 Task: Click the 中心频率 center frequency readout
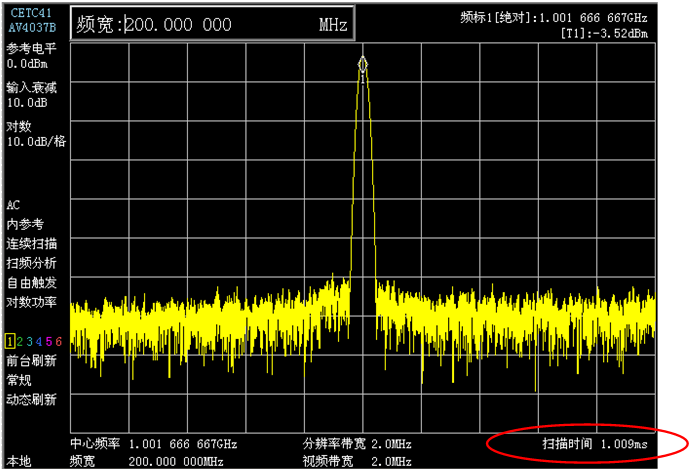[154, 443]
